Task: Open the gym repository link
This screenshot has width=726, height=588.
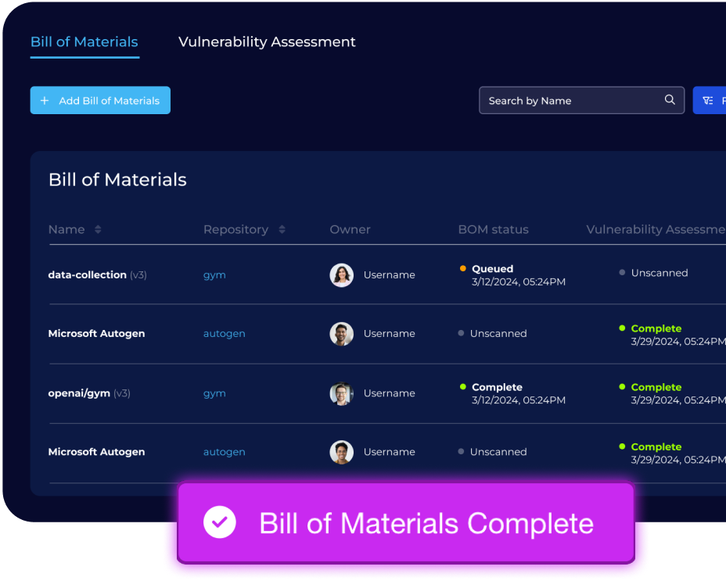Action: point(214,274)
